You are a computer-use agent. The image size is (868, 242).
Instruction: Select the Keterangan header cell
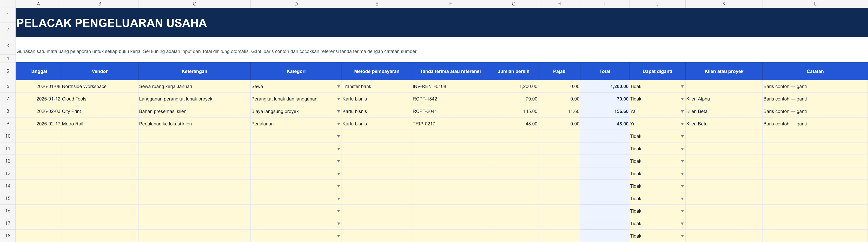coord(194,71)
